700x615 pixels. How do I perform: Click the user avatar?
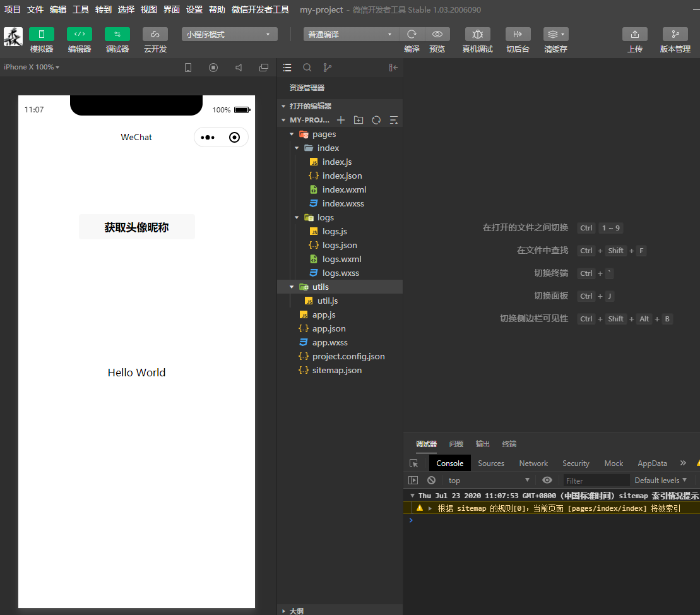13,37
